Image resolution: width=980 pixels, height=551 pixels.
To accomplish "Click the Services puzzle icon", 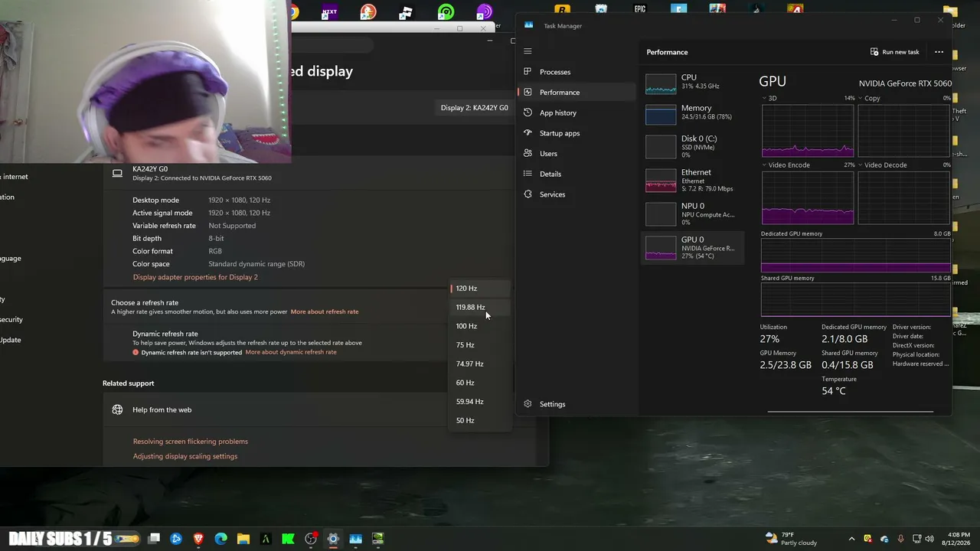I will click(528, 194).
